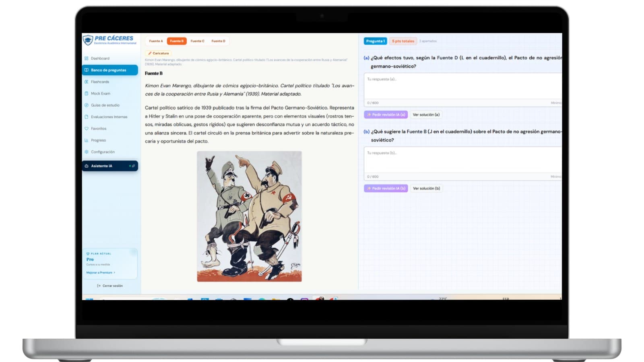This screenshot has width=644, height=362.
Task: Click the 'Cartel político satírico de 1939' paragraph
Action: 250,124
